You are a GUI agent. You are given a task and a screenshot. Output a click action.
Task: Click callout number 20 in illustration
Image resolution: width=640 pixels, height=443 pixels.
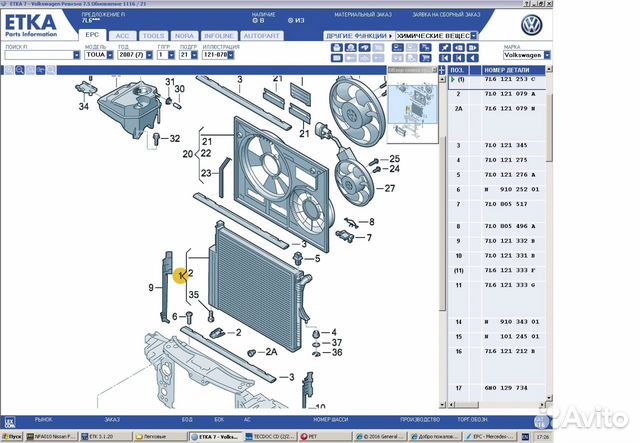pos(188,154)
